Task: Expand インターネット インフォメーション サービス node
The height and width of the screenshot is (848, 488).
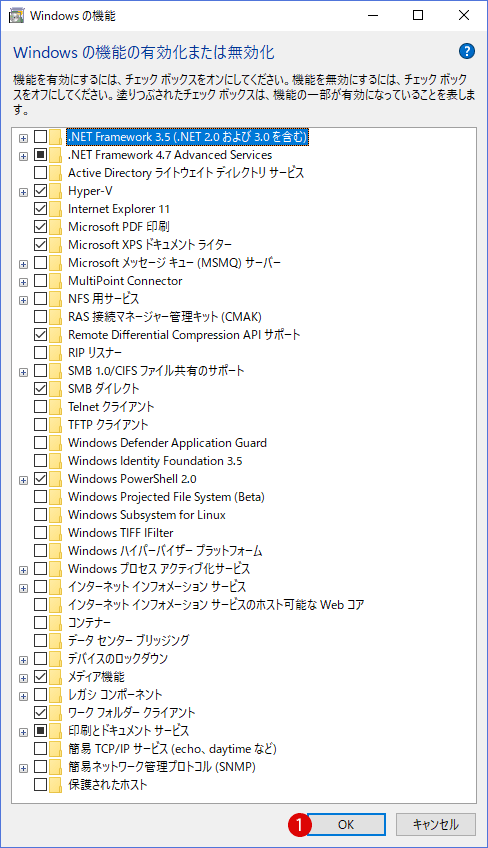Action: tap(23, 587)
